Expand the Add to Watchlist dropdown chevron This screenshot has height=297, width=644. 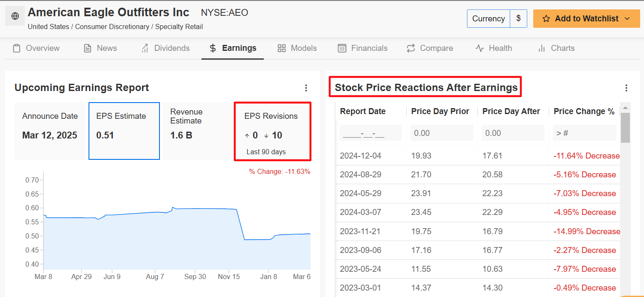(x=627, y=19)
